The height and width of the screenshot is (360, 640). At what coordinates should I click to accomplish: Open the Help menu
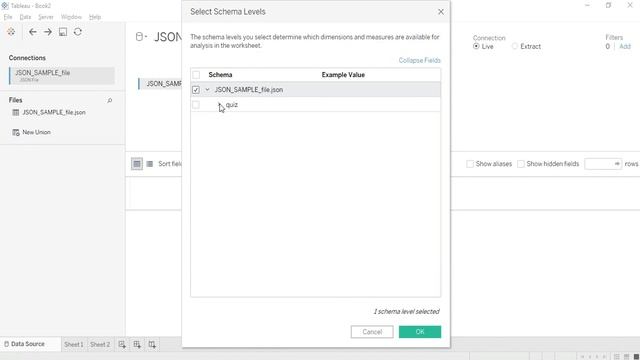[95, 17]
